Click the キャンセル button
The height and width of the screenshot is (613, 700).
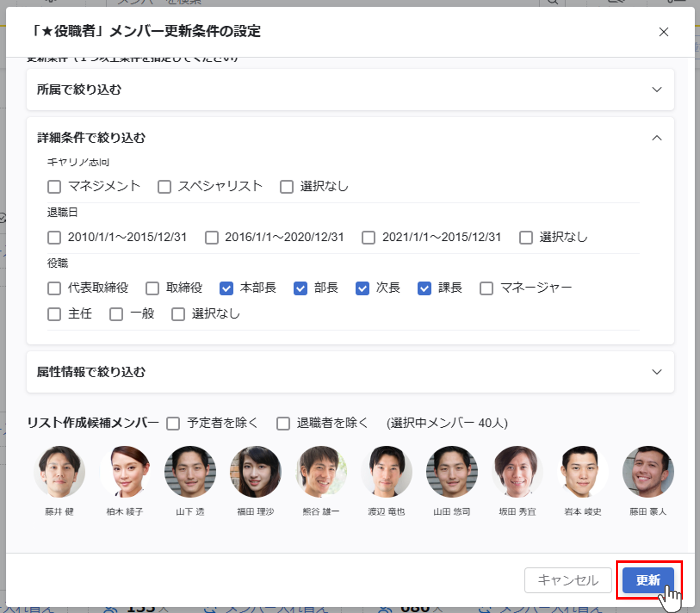(x=568, y=580)
